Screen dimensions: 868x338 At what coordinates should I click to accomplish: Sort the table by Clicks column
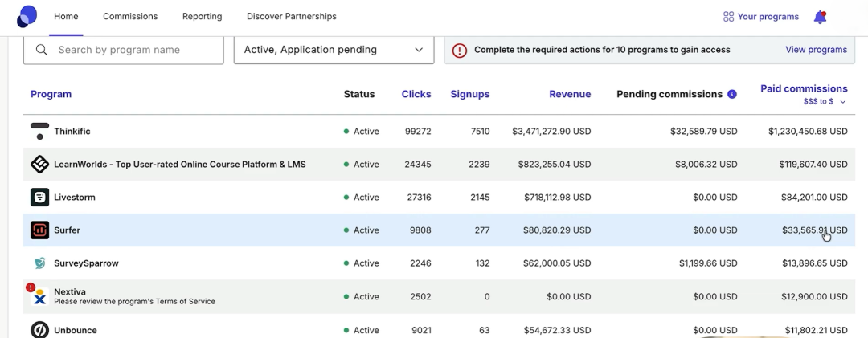point(416,94)
